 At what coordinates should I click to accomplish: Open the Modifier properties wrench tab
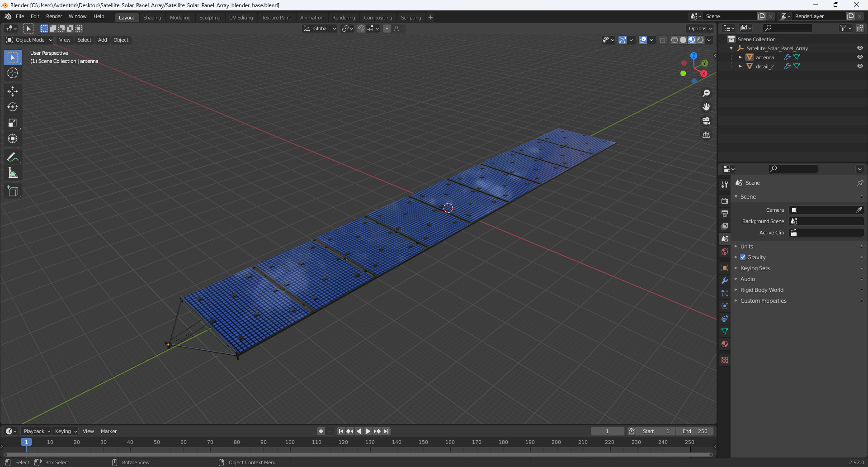click(x=725, y=281)
